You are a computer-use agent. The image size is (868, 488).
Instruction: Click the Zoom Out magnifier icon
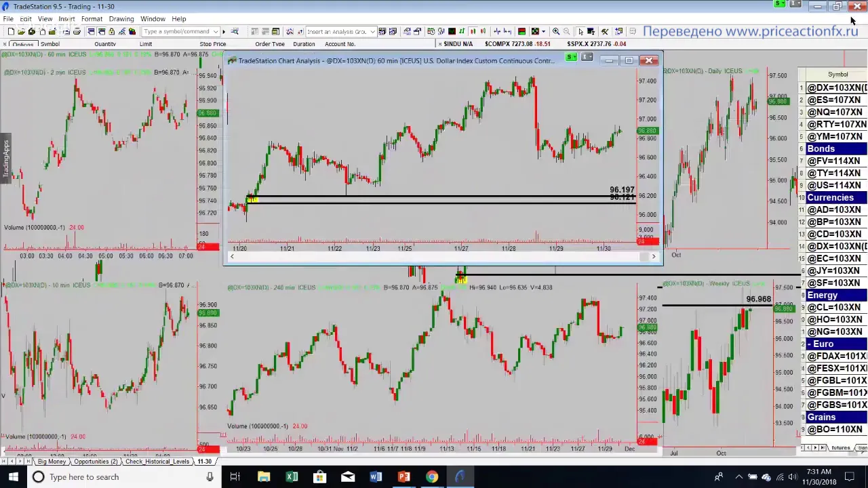click(566, 31)
